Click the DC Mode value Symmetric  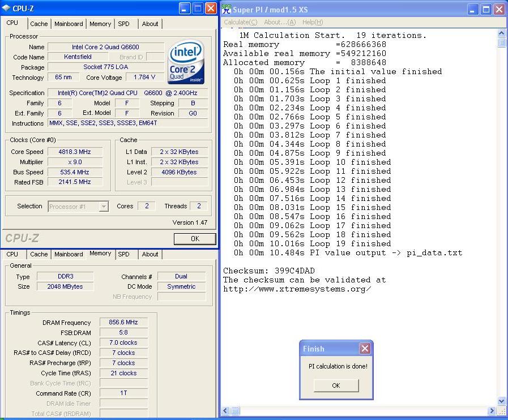[x=181, y=286]
